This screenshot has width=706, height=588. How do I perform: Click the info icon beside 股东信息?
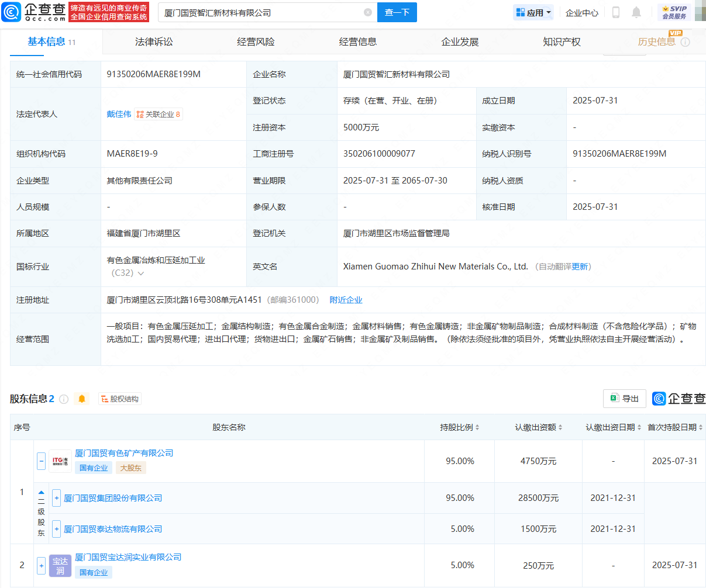[64, 399]
